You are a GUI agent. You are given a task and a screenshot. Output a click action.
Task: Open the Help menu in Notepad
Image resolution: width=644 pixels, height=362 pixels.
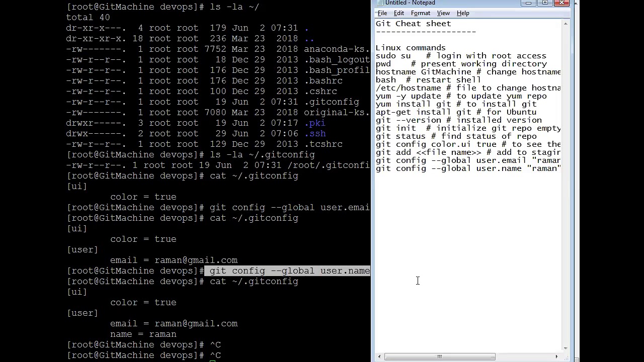(463, 13)
